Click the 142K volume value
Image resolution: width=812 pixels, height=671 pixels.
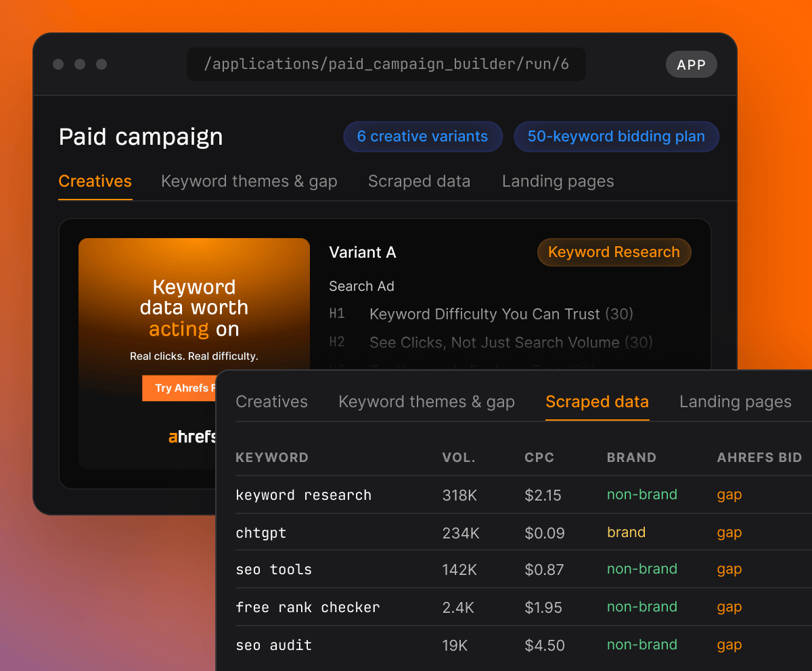[x=459, y=570]
